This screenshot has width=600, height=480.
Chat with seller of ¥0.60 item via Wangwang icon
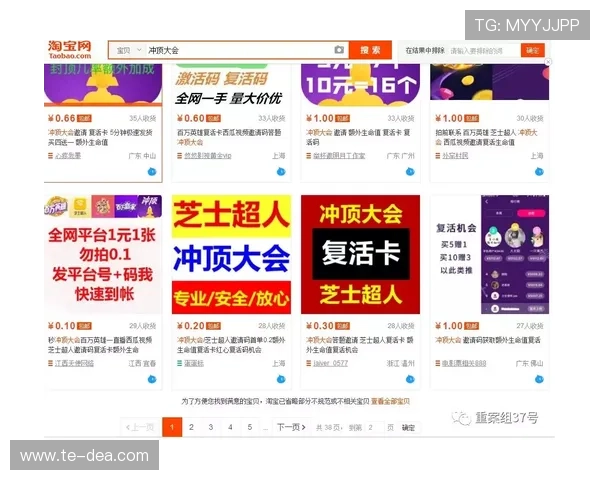(x=281, y=171)
